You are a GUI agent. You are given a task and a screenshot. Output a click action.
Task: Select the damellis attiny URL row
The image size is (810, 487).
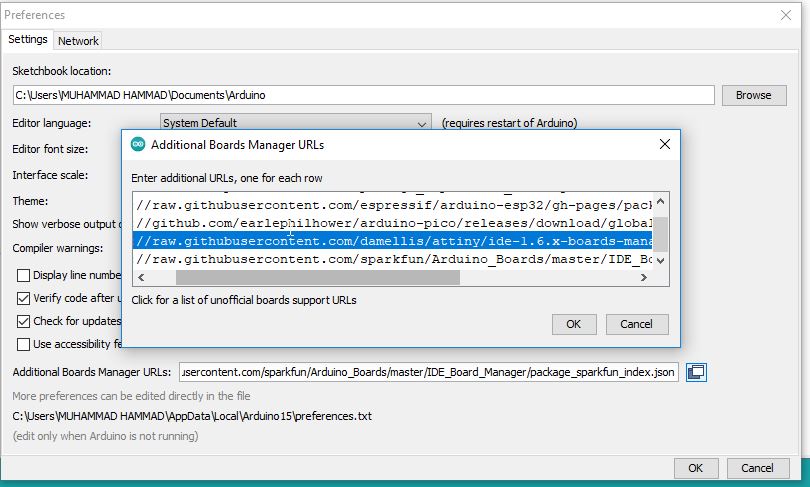click(393, 241)
